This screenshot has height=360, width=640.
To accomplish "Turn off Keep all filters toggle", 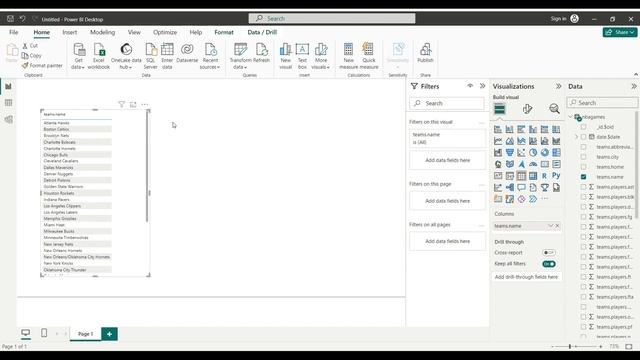I will tap(549, 264).
